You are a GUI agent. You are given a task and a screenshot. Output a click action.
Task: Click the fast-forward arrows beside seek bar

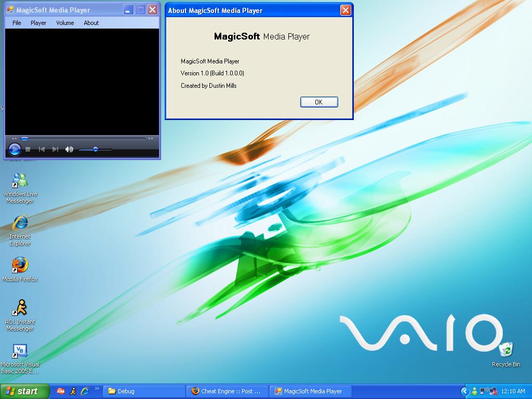point(151,138)
